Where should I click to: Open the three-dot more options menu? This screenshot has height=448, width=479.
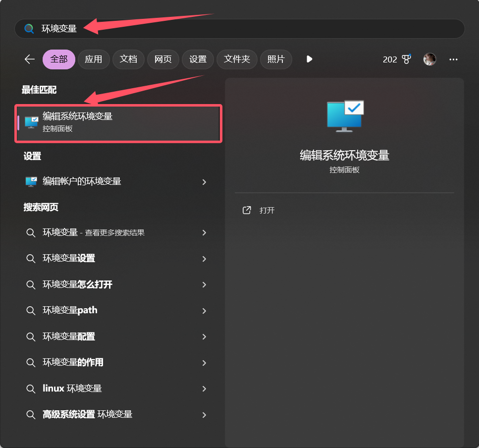(453, 59)
